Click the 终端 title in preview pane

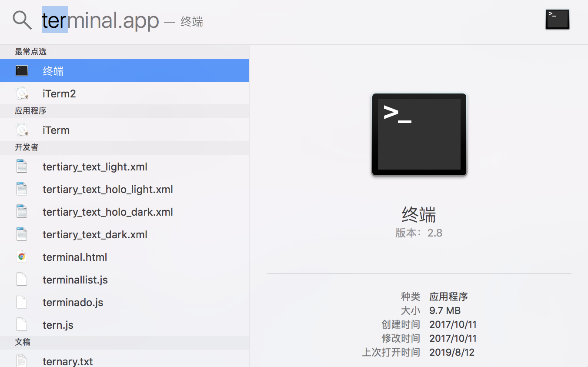(x=419, y=214)
